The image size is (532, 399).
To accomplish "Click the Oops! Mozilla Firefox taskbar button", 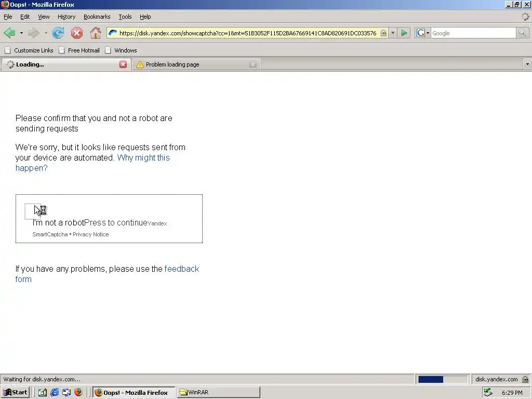I will click(134, 392).
